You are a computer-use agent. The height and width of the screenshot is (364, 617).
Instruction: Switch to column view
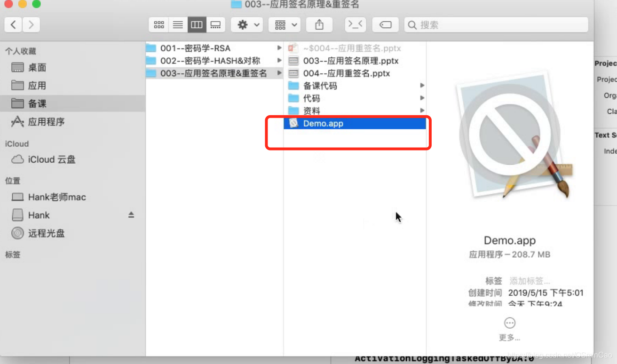pyautogui.click(x=197, y=25)
